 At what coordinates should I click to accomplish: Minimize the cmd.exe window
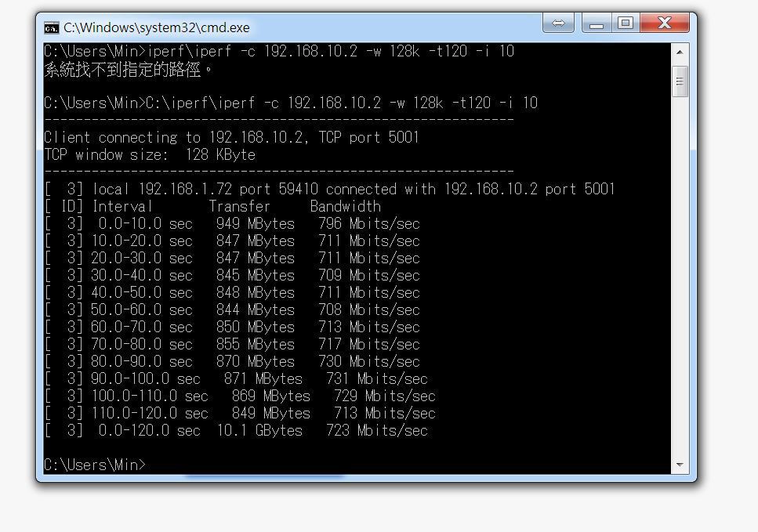pyautogui.click(x=597, y=23)
